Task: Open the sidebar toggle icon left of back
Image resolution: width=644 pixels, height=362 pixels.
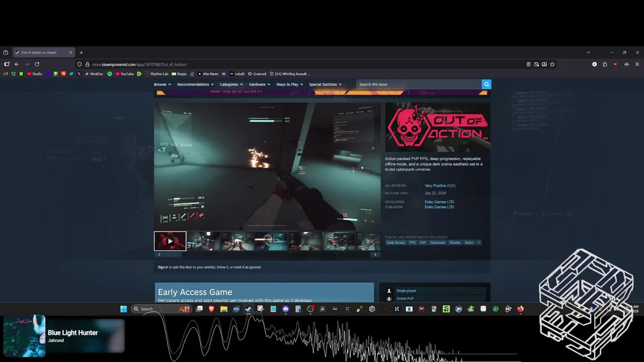Action: (x=7, y=64)
